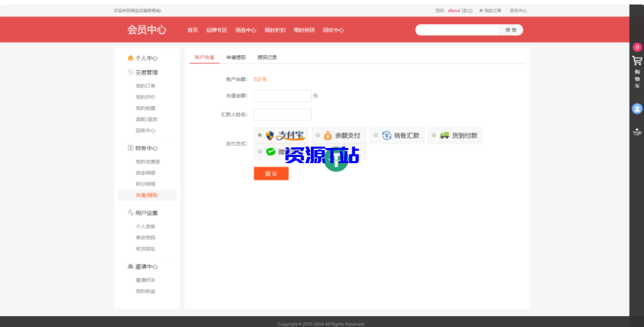Click the cart count badge showing 0

(x=637, y=48)
